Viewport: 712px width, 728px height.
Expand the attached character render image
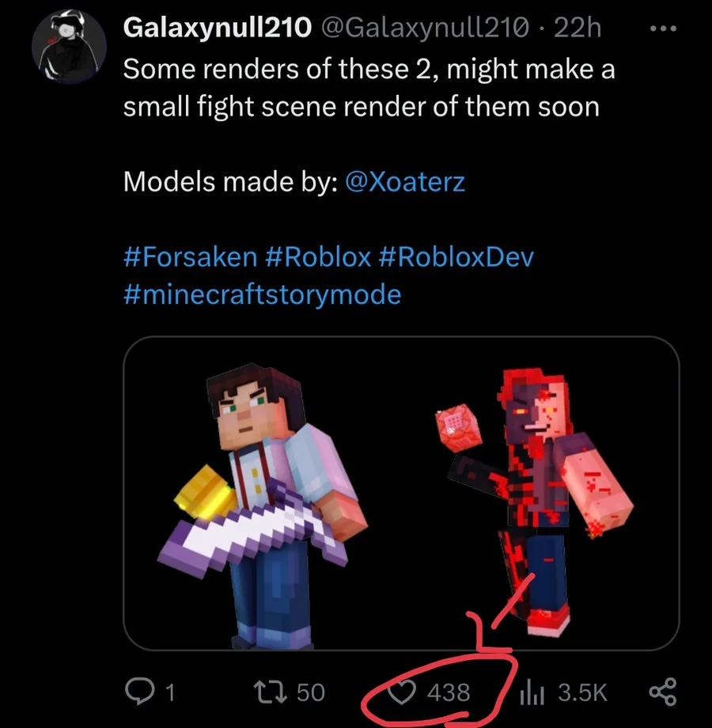(x=401, y=493)
